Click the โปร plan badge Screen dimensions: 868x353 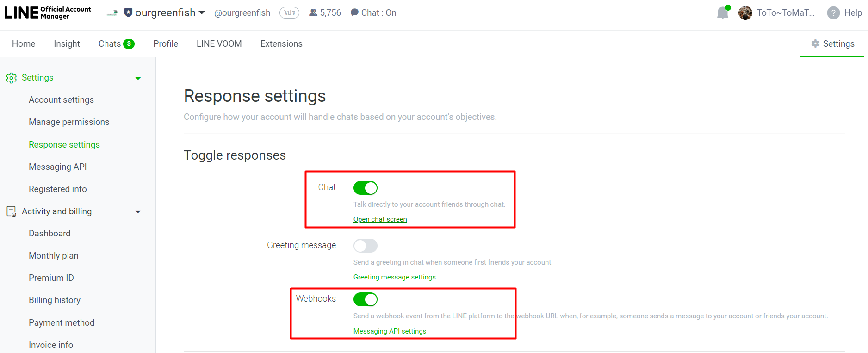click(x=289, y=12)
